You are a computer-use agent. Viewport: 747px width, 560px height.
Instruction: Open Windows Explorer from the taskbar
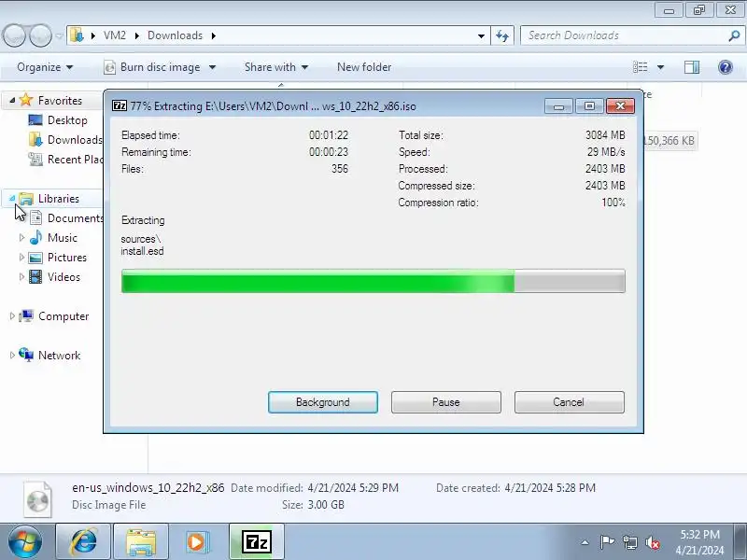tap(141, 542)
